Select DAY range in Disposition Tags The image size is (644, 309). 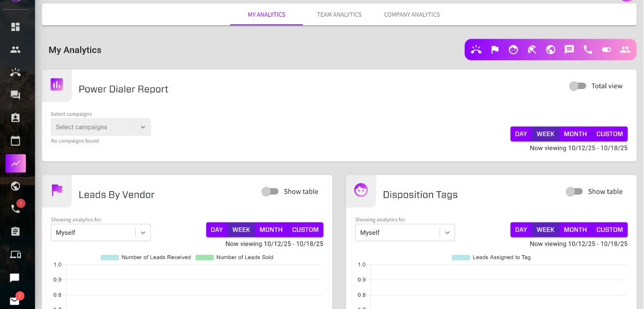(521, 229)
